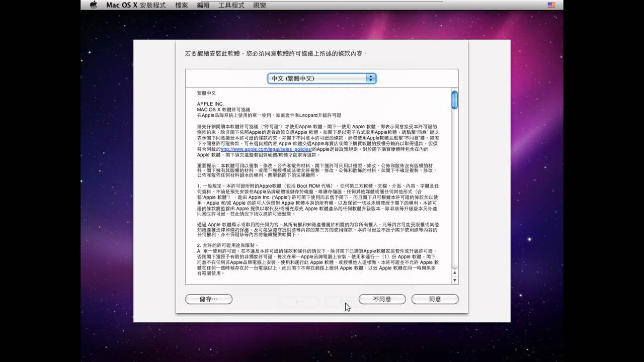Screen dimensions: 644x362
Task: Open the 工具程式 menu
Action: (231, 5)
